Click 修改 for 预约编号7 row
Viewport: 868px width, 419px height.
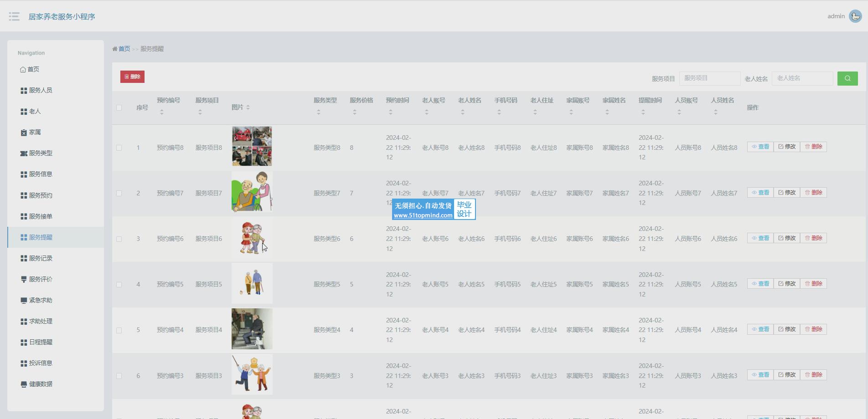(x=786, y=193)
